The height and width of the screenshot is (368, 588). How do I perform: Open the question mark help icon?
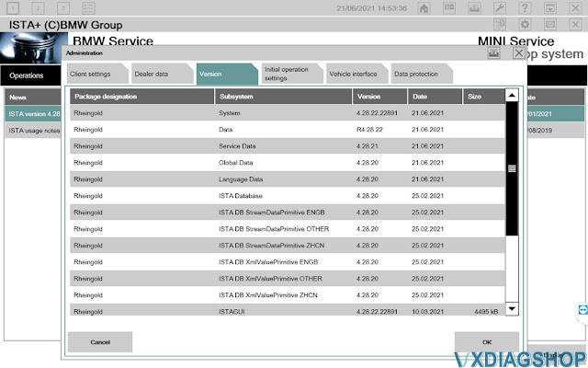point(525,8)
